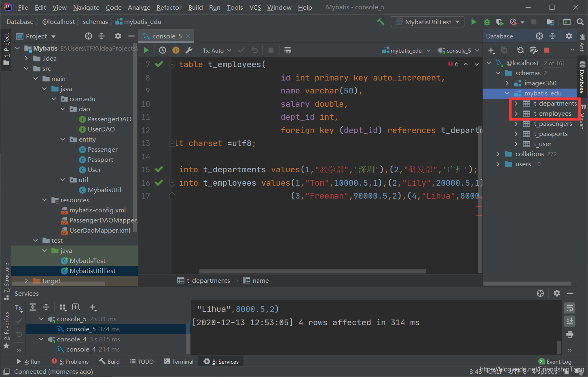The width and height of the screenshot is (588, 377).
Task: Toggle soft-wrap in the Services output pane
Action: click(570, 308)
